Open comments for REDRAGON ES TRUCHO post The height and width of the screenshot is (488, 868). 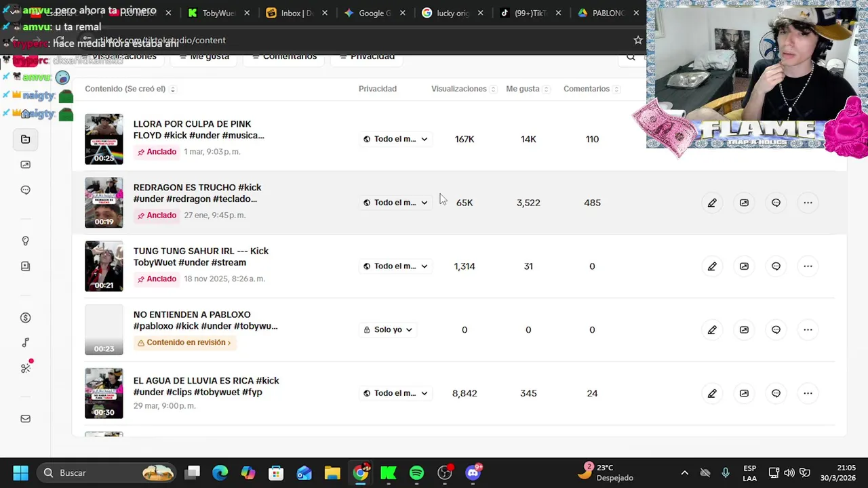click(x=776, y=203)
